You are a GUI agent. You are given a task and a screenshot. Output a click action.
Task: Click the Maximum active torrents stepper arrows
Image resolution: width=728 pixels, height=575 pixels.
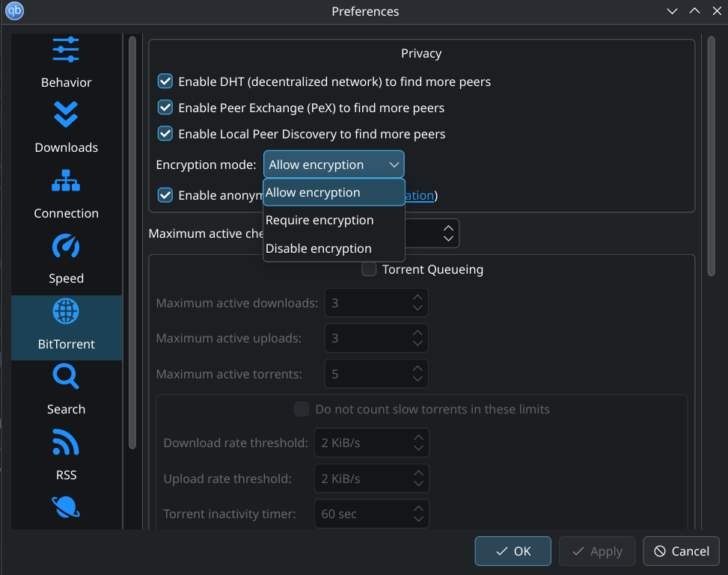[417, 374]
